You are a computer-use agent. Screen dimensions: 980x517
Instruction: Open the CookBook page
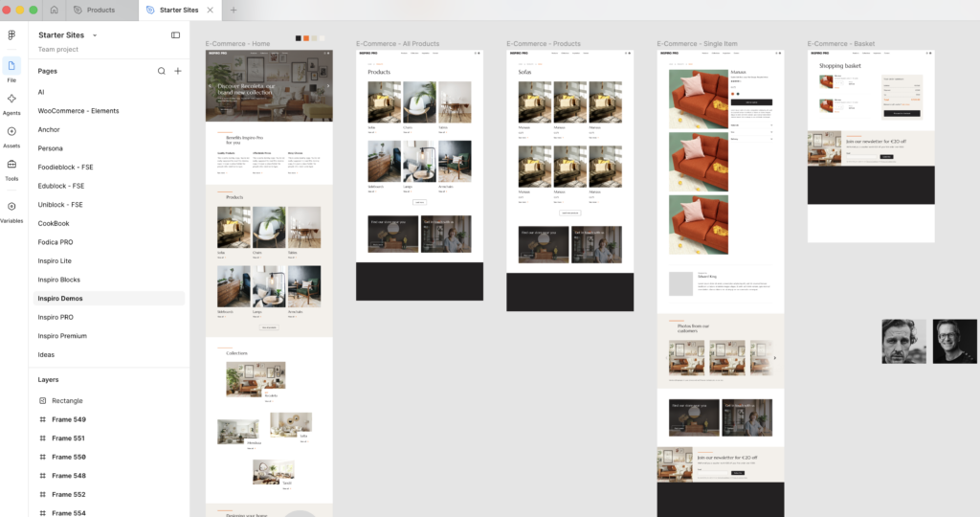click(x=54, y=223)
